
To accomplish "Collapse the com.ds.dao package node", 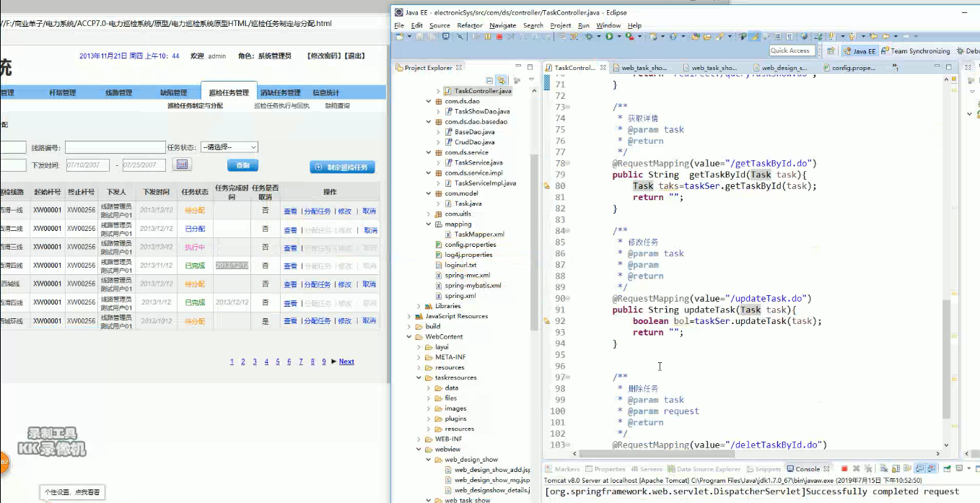I will coord(429,102).
